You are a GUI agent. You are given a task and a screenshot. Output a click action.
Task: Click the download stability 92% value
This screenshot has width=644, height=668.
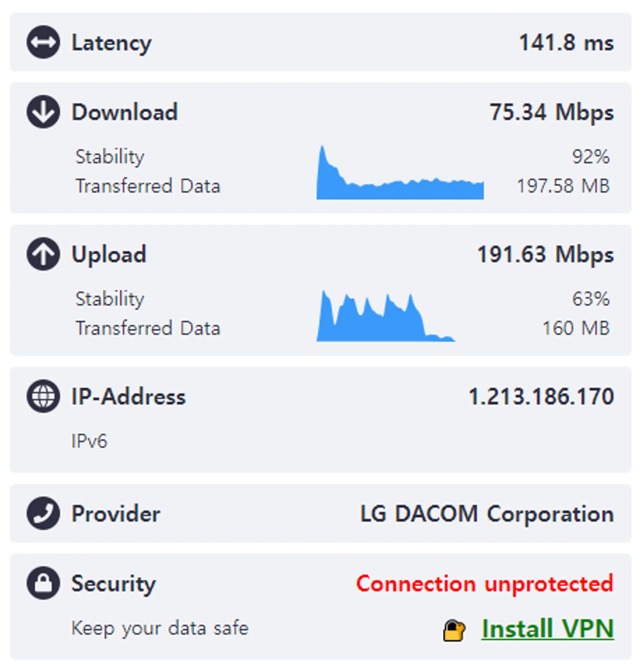click(591, 157)
